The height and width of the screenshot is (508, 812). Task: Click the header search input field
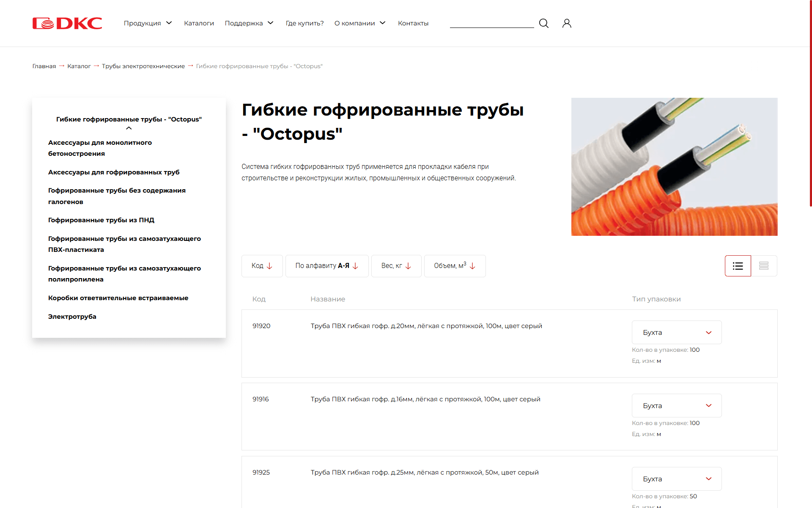492,23
